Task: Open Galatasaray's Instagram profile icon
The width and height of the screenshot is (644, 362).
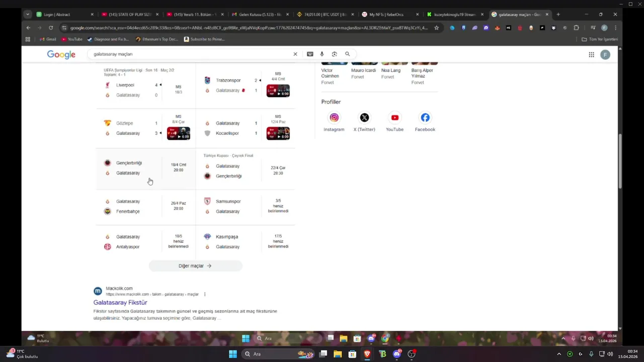Action: (334, 118)
